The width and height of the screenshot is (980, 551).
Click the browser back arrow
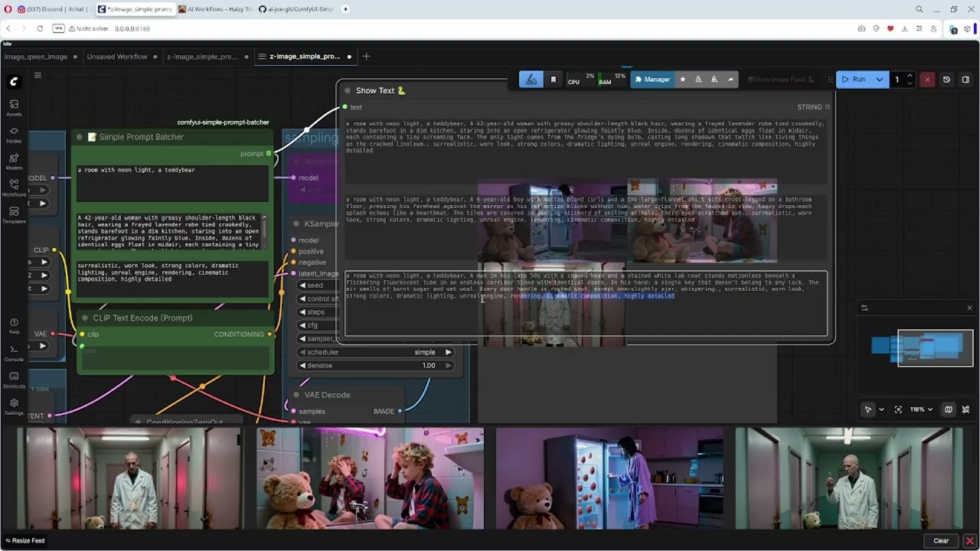click(x=9, y=28)
